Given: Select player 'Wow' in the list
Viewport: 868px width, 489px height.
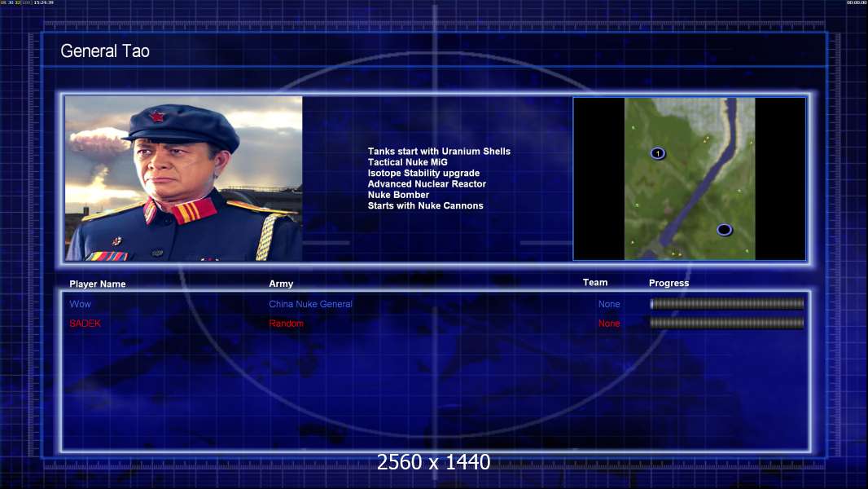Looking at the screenshot, I should [x=81, y=304].
